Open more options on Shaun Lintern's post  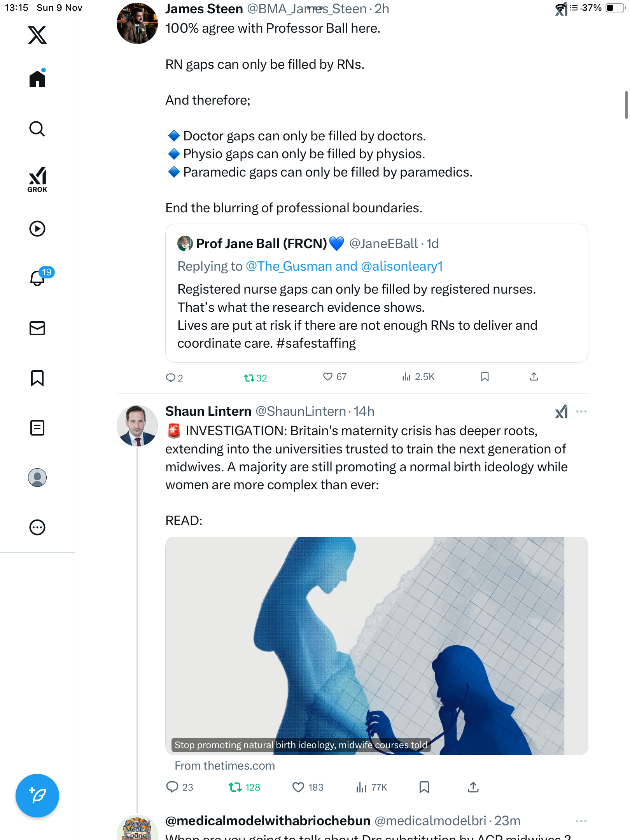coord(581,411)
